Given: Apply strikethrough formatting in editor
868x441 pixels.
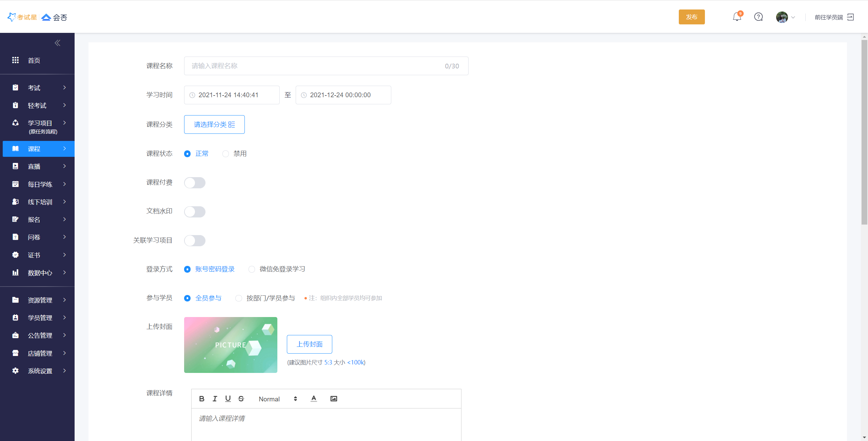Looking at the screenshot, I should [x=241, y=399].
